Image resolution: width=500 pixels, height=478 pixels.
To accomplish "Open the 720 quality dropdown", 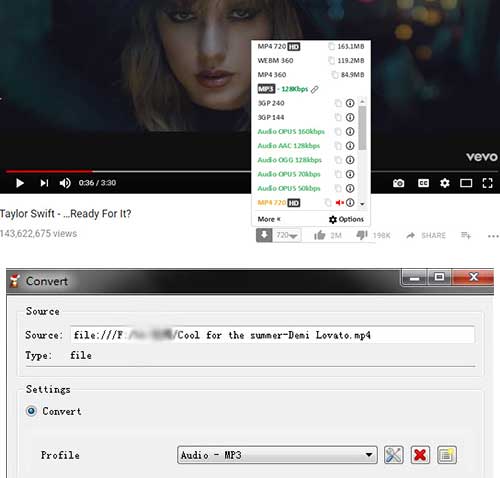I will [287, 235].
